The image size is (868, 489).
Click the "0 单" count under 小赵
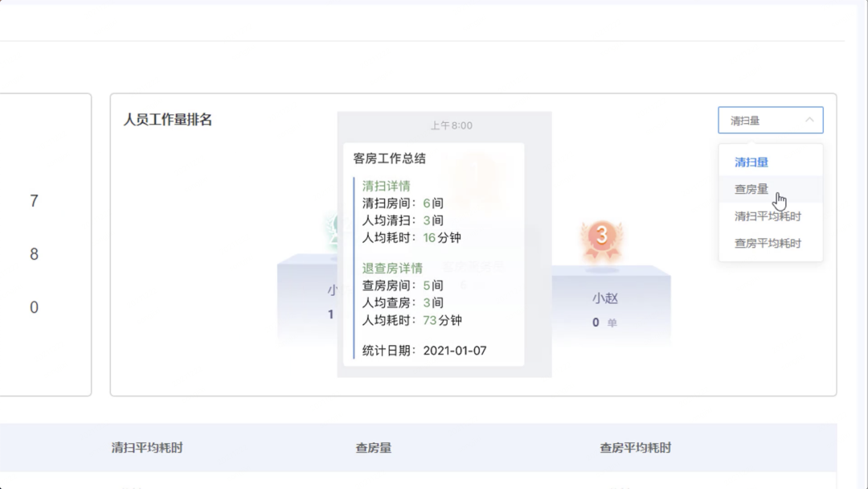(x=603, y=323)
